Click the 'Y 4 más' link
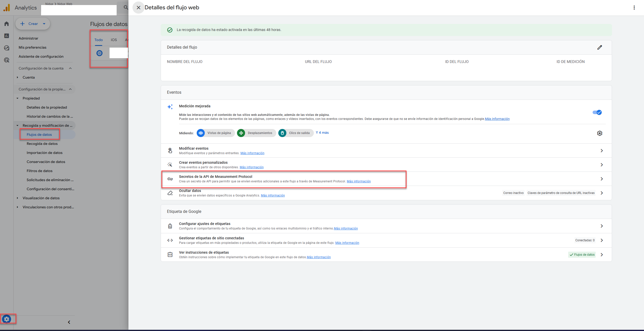This screenshot has width=644, height=331. pyautogui.click(x=322, y=133)
